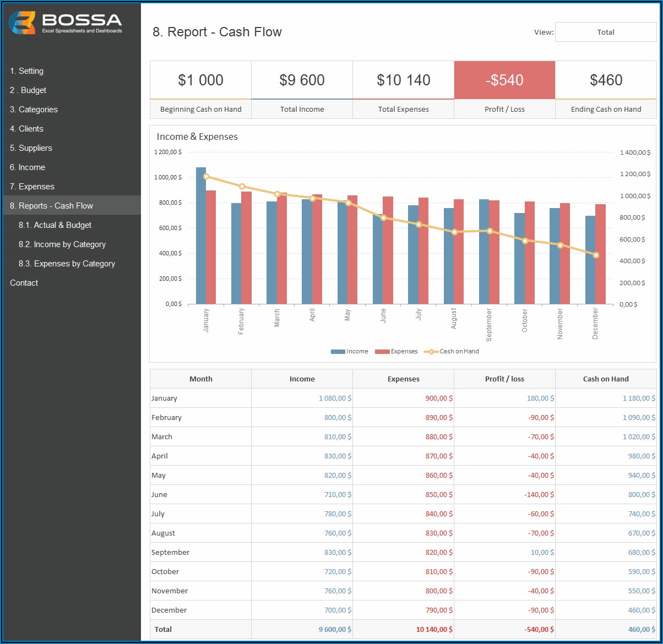Click the December data point on the line
The width and height of the screenshot is (663, 644).
(x=596, y=255)
